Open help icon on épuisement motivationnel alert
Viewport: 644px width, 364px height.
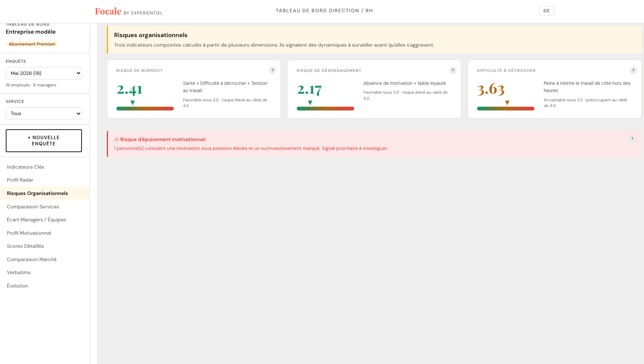(x=632, y=139)
